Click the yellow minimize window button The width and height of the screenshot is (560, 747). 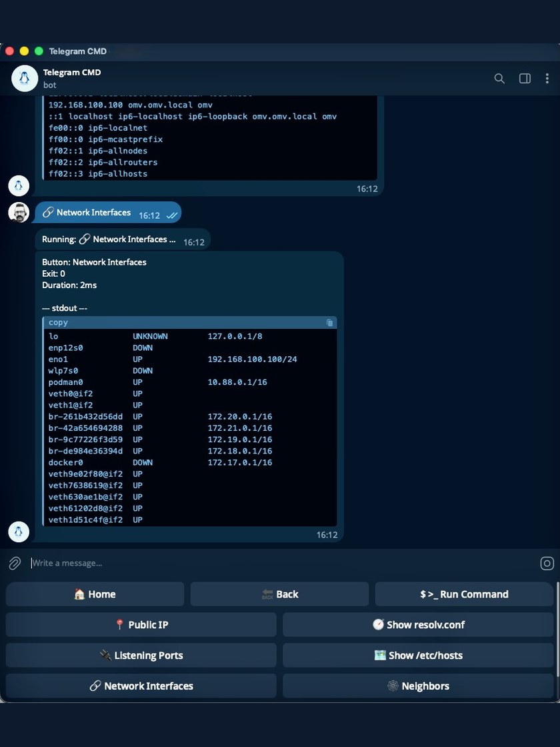(24, 51)
